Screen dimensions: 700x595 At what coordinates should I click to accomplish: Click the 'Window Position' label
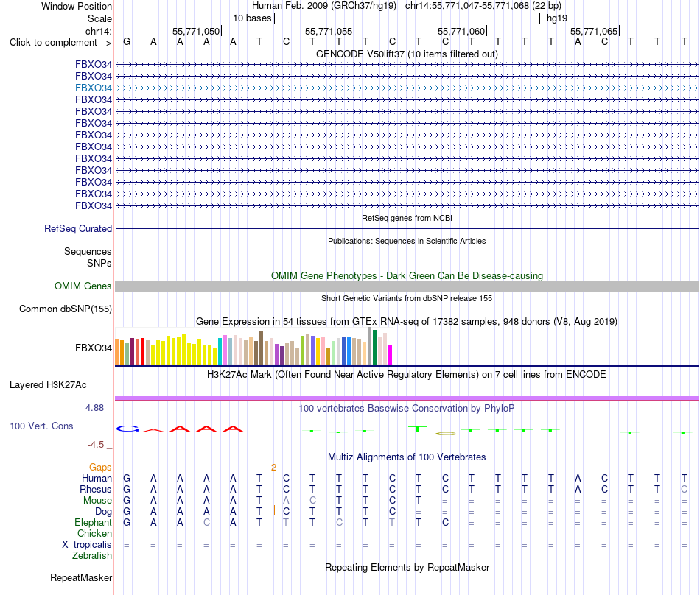pyautogui.click(x=77, y=6)
